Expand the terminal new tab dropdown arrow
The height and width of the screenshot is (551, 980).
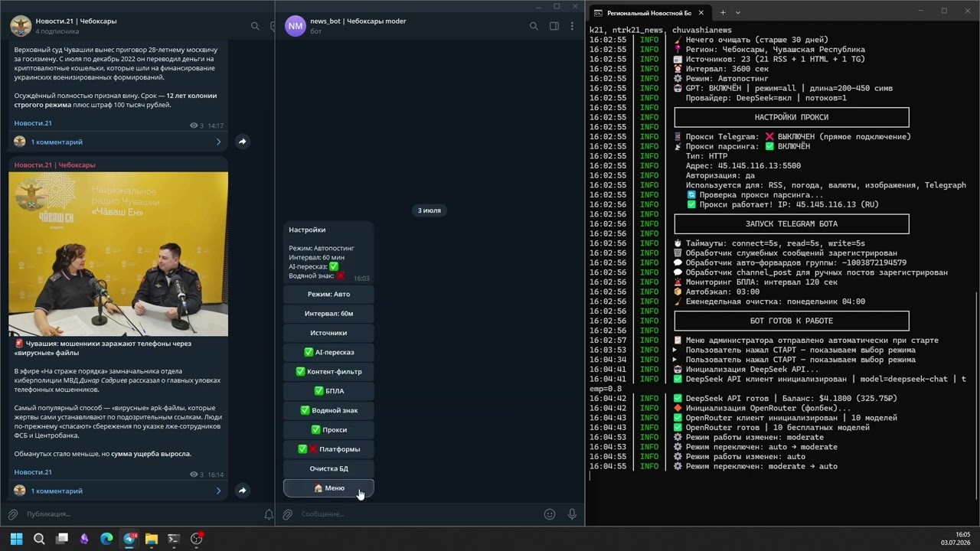tap(738, 12)
